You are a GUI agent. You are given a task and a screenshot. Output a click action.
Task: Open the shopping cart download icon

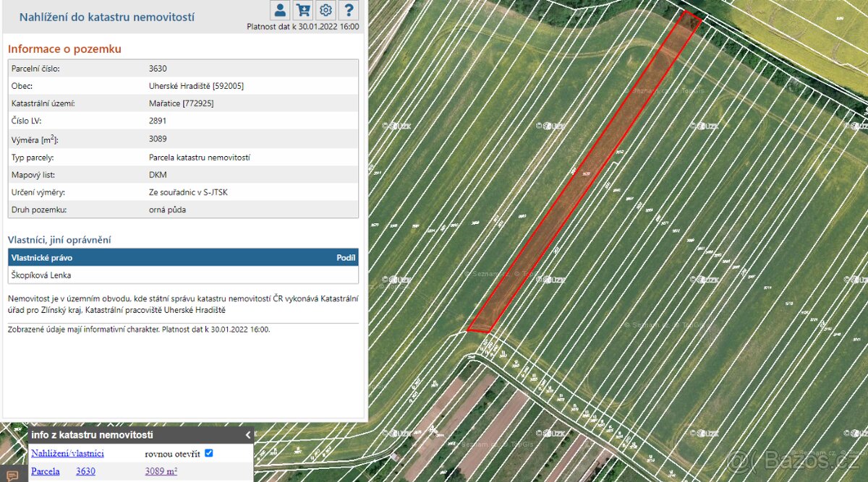pos(303,10)
